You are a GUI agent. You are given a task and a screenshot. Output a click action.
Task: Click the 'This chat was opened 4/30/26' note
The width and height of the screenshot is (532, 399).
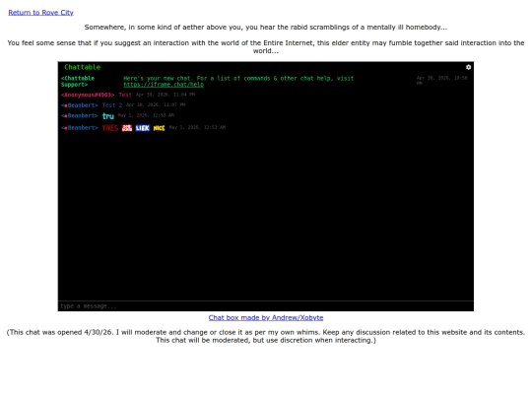[x=266, y=336]
